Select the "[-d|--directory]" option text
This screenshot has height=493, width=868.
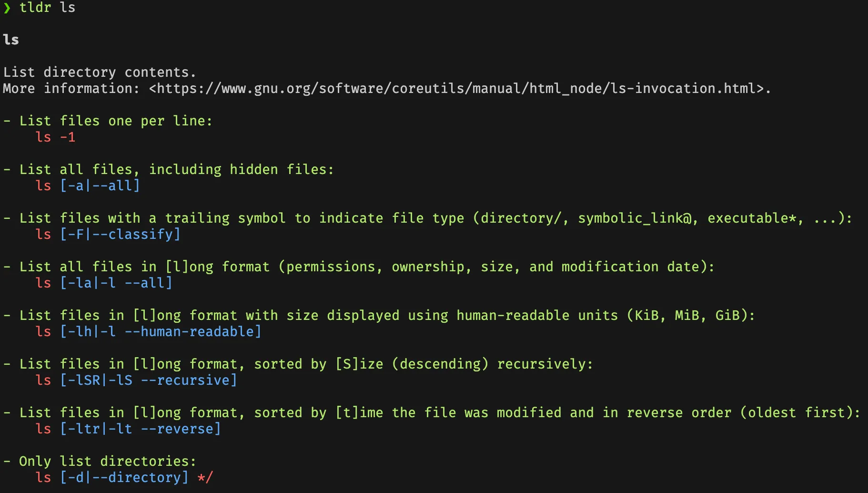124,478
